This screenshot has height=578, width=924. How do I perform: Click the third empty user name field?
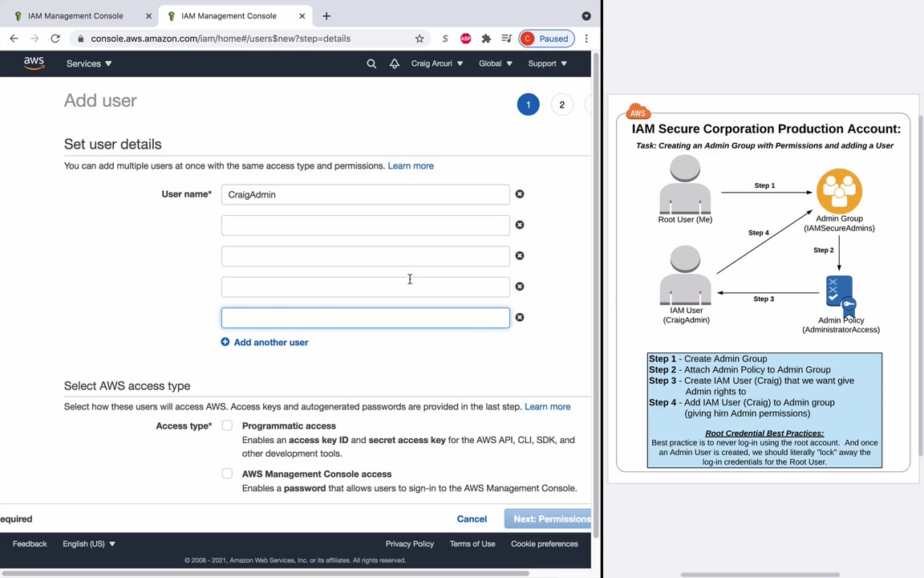pyautogui.click(x=366, y=255)
